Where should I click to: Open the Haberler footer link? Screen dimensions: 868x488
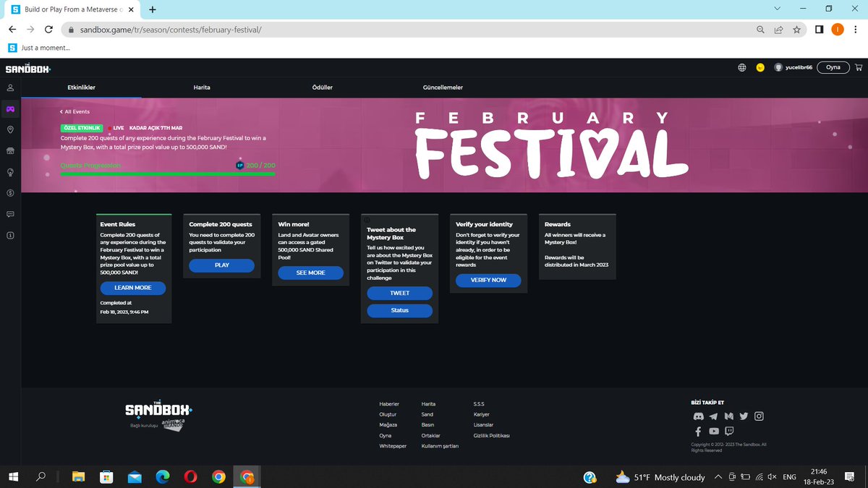[389, 403]
